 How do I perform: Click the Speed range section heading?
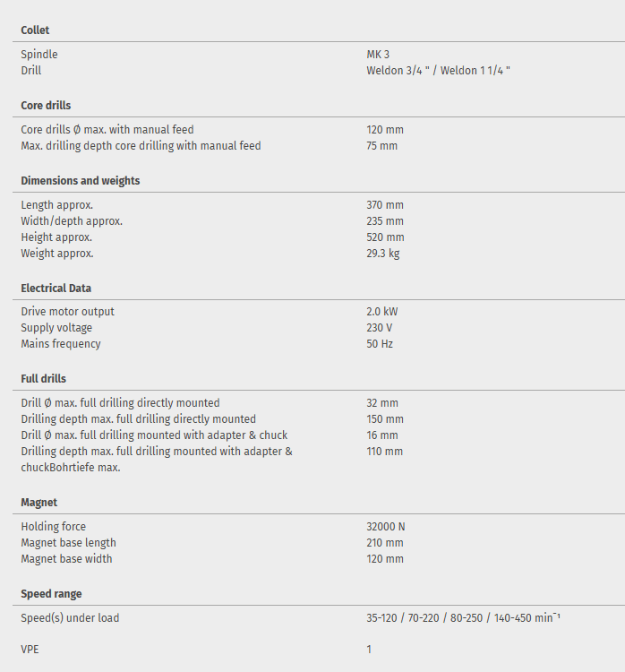pyautogui.click(x=51, y=594)
